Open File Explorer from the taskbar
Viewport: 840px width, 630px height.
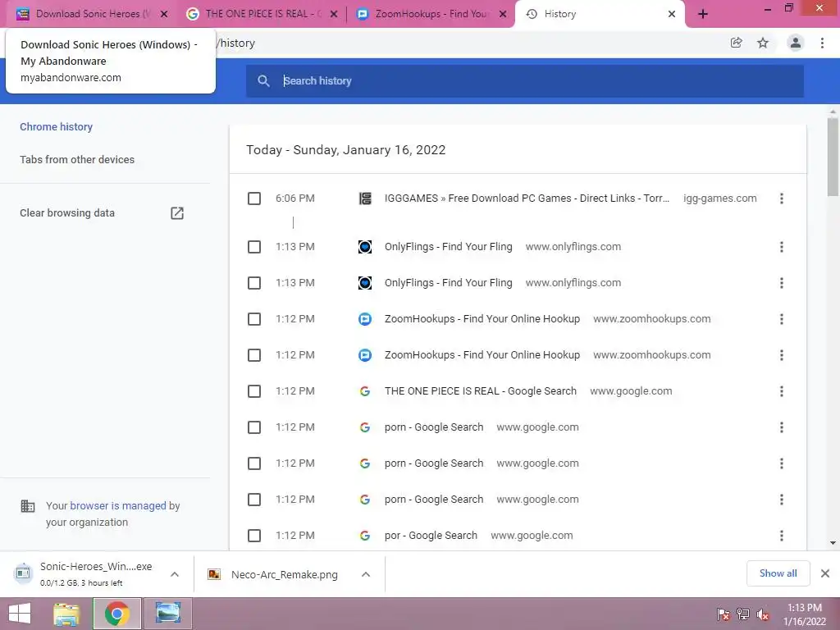click(x=66, y=614)
